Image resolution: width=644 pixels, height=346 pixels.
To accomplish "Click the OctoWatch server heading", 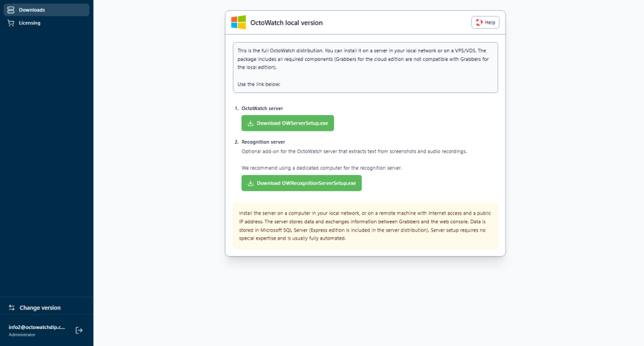I will [x=262, y=108].
